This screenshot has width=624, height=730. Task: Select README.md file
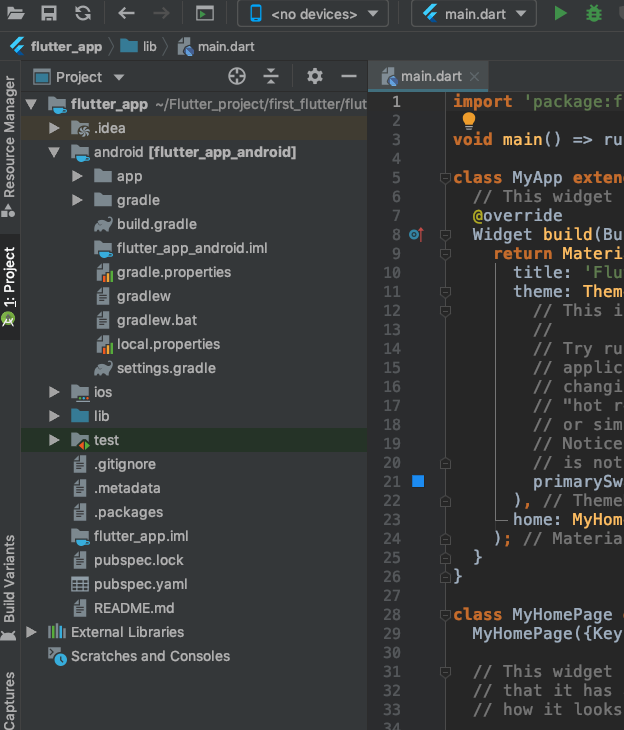click(134, 608)
